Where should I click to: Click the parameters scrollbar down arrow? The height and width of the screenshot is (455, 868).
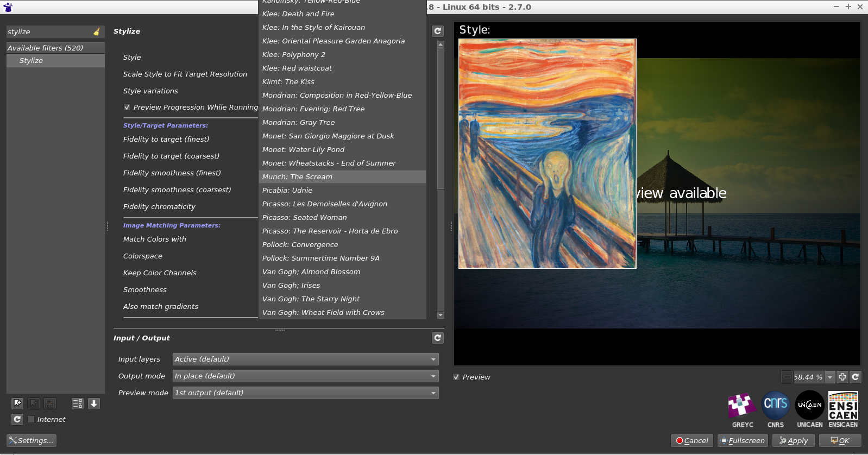coord(441,315)
